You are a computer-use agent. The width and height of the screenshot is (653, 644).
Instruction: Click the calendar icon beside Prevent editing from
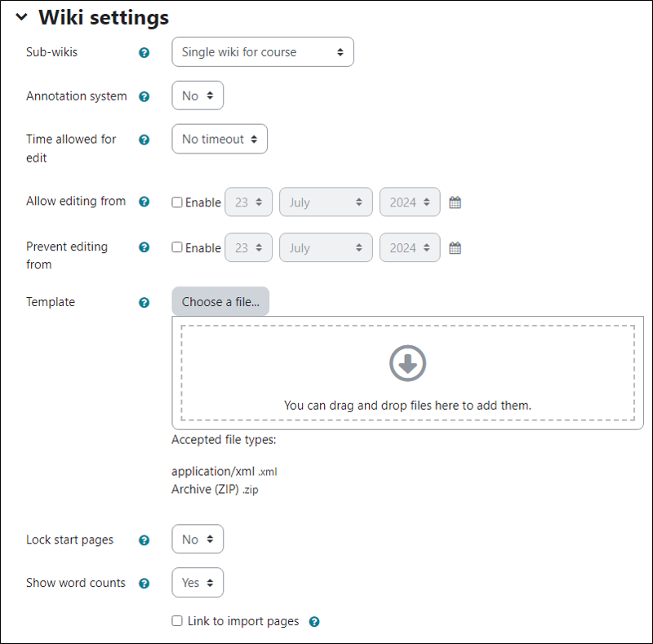pyautogui.click(x=455, y=247)
